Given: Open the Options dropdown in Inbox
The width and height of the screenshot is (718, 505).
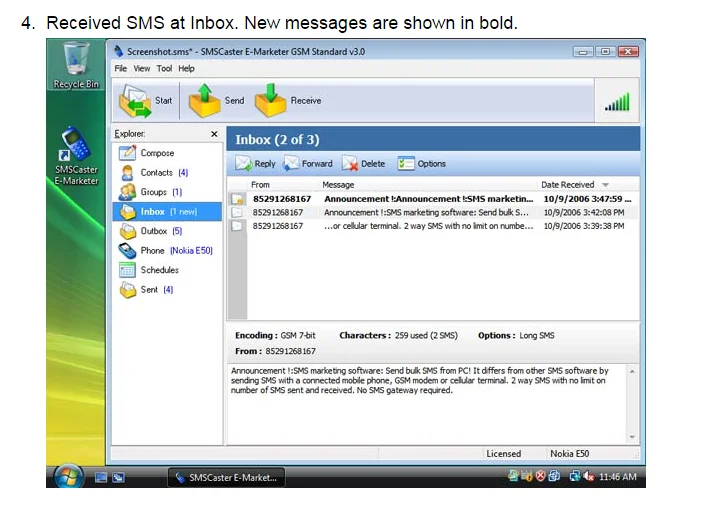Looking at the screenshot, I should pyautogui.click(x=422, y=164).
